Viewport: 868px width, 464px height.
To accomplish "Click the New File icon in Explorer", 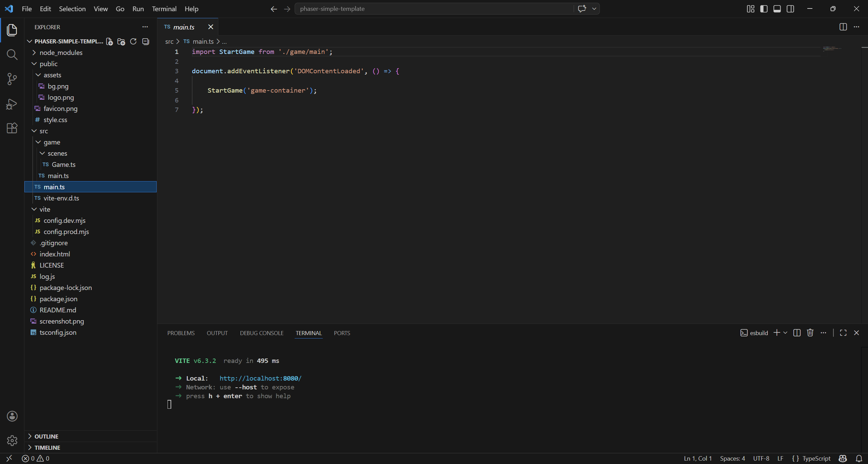I will coord(109,41).
